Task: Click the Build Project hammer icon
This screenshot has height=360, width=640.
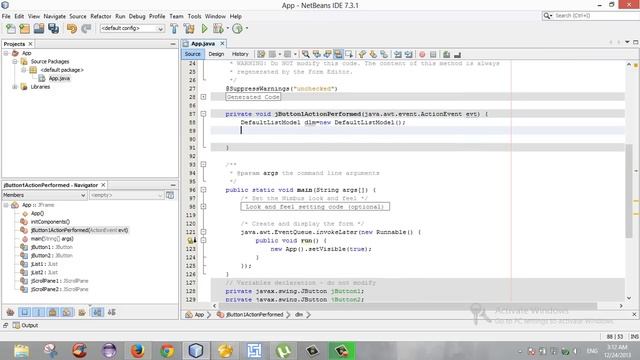Action: pyautogui.click(x=174, y=29)
